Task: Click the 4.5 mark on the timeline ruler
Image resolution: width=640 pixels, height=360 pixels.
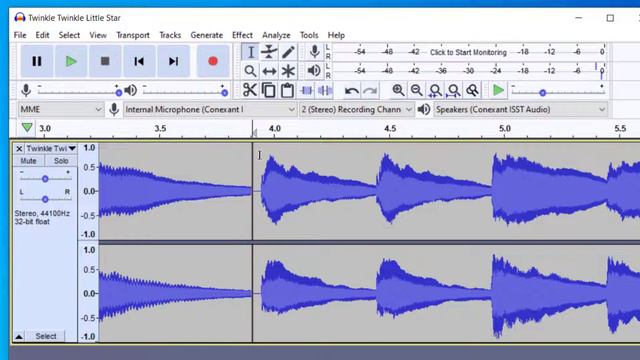Action: point(390,128)
